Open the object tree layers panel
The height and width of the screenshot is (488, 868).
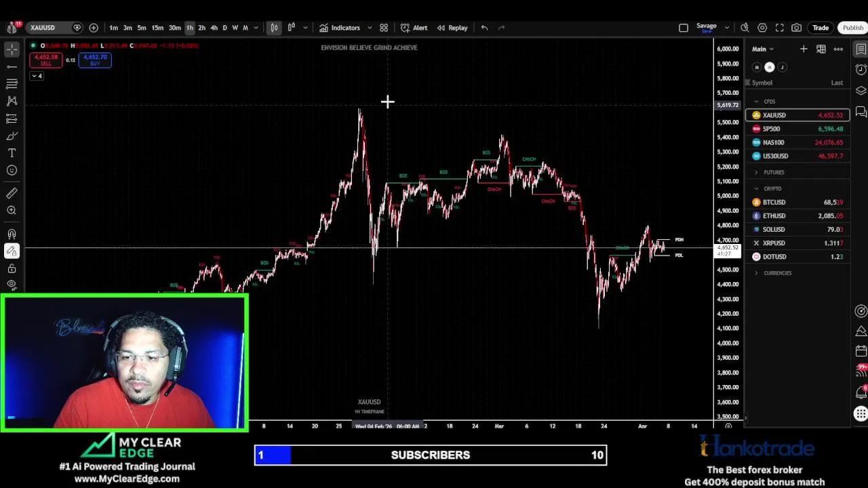click(861, 90)
